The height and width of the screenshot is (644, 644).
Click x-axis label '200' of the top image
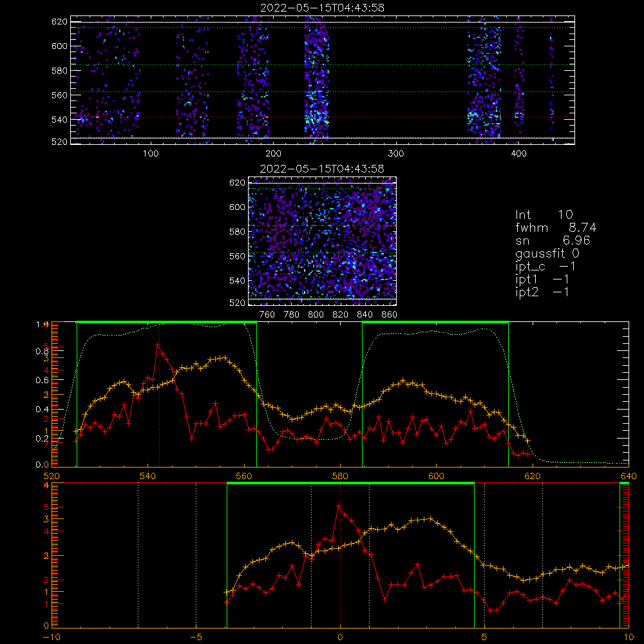[273, 153]
